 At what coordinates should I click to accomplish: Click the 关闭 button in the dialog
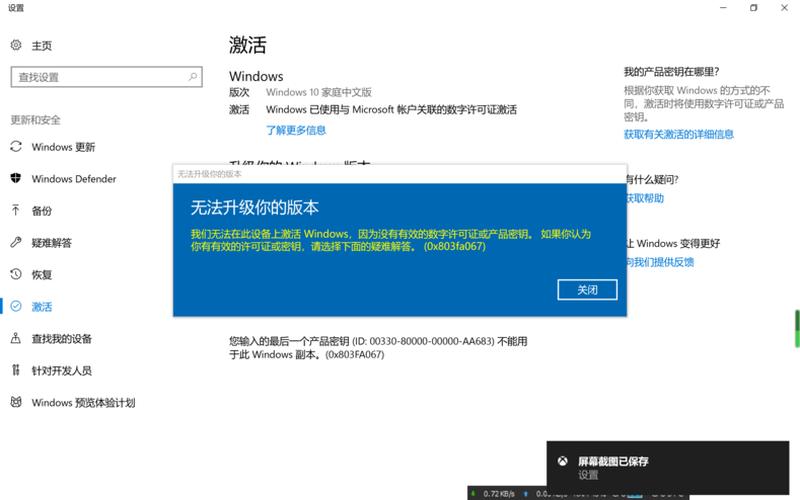click(587, 290)
